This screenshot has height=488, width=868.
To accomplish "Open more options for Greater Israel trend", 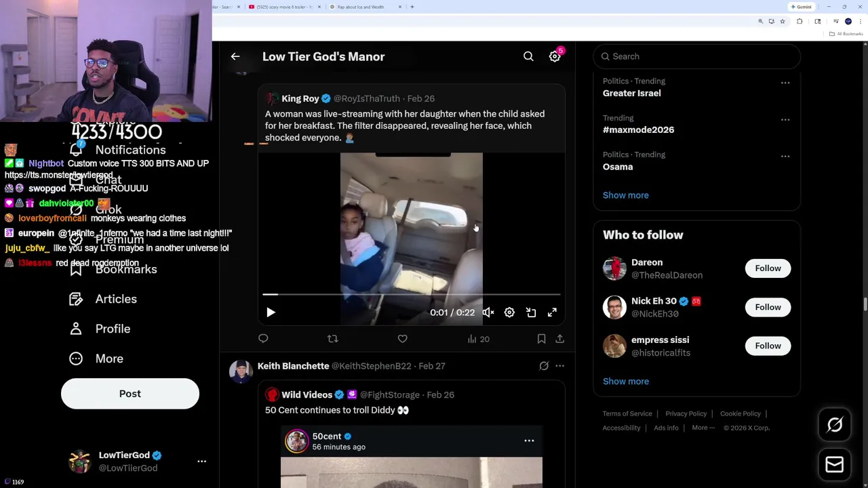I will click(785, 83).
